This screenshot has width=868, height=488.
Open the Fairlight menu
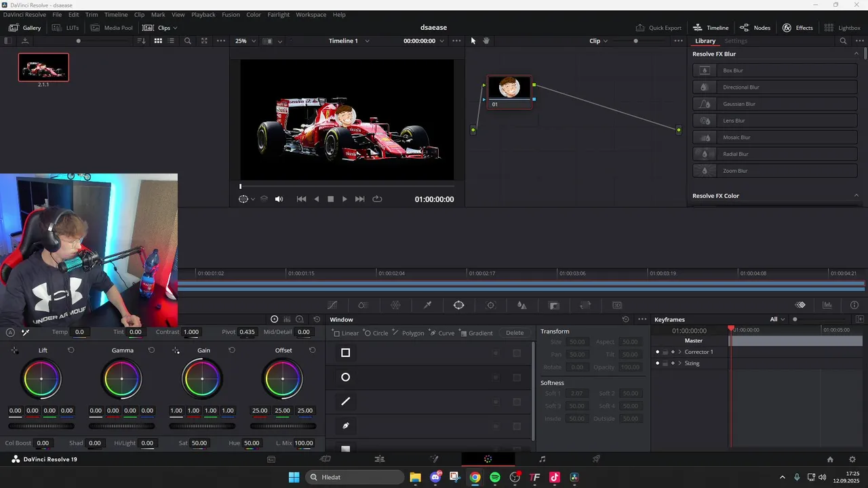278,14
